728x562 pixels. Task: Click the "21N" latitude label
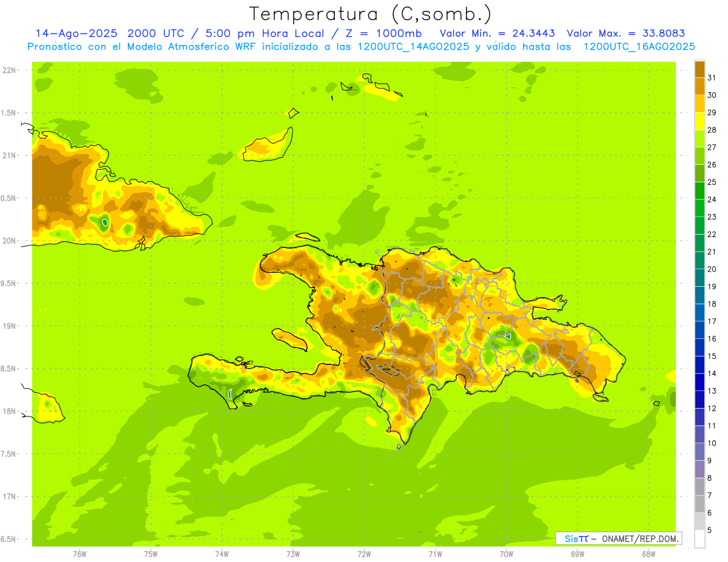pyautogui.click(x=10, y=155)
